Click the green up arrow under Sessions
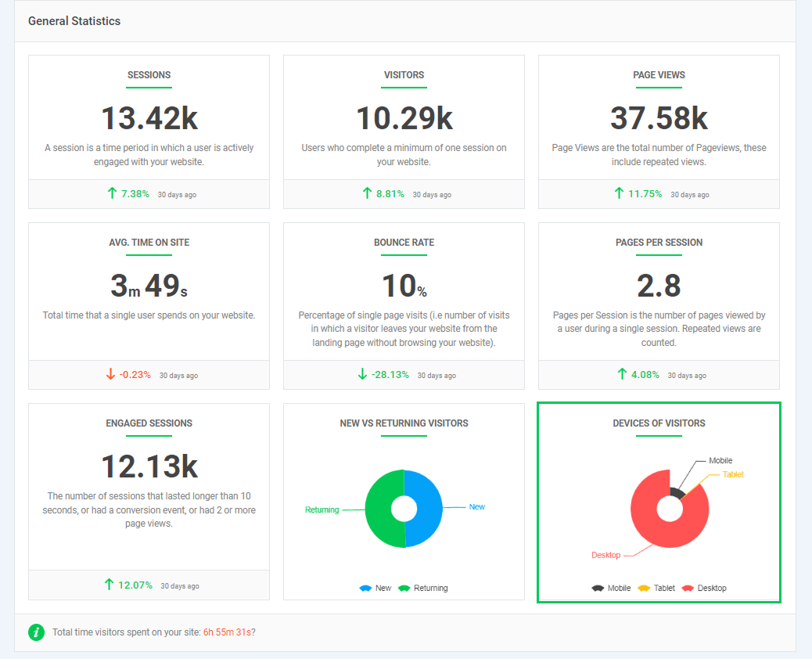The width and height of the screenshot is (812, 659). [112, 193]
